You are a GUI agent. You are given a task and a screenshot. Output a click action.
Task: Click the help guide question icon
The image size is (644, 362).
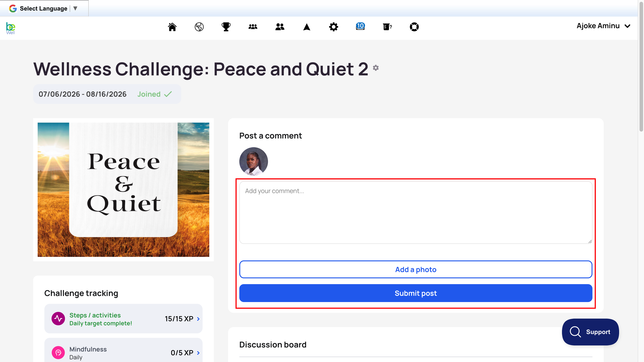(387, 27)
